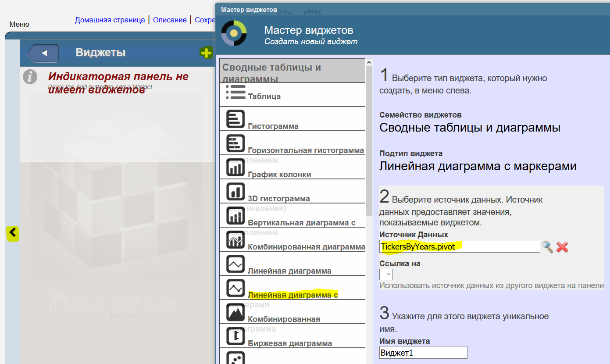This screenshot has width=610, height=364.
Task: Search data source with magnifier icon
Action: tap(547, 246)
